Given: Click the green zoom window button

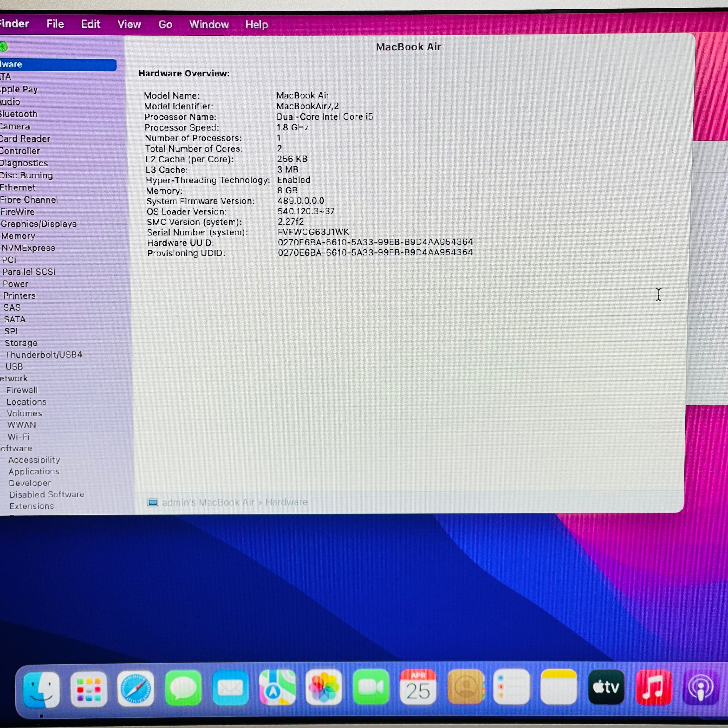Looking at the screenshot, I should tap(3, 47).
